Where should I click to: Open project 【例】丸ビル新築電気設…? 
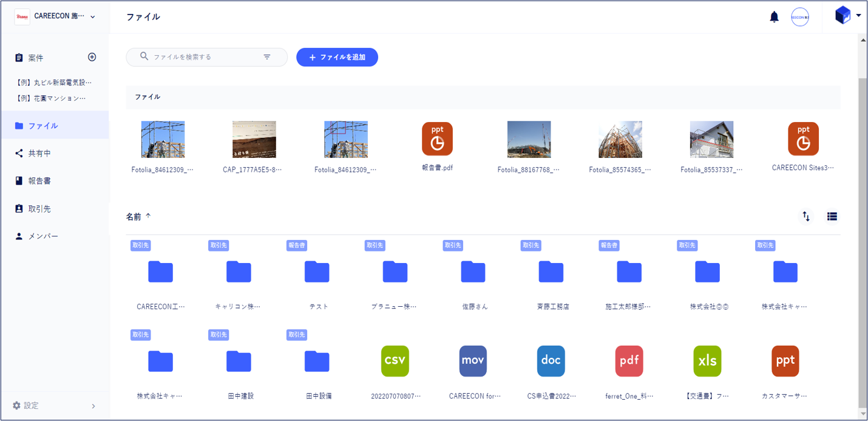[x=54, y=82]
